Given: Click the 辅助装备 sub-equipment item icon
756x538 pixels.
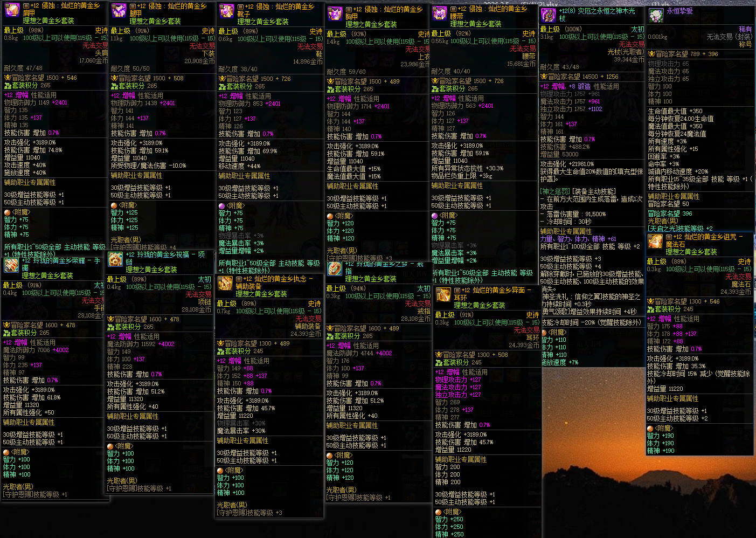Looking at the screenshot, I should coord(225,284).
